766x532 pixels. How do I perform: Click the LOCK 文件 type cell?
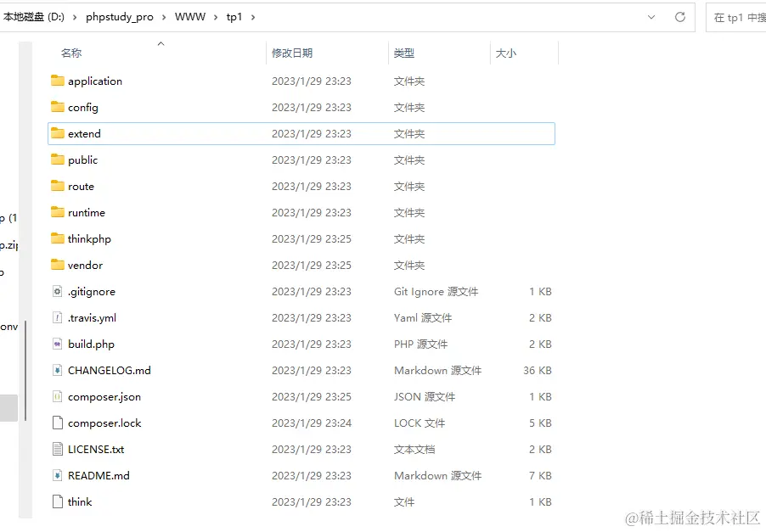pos(420,423)
